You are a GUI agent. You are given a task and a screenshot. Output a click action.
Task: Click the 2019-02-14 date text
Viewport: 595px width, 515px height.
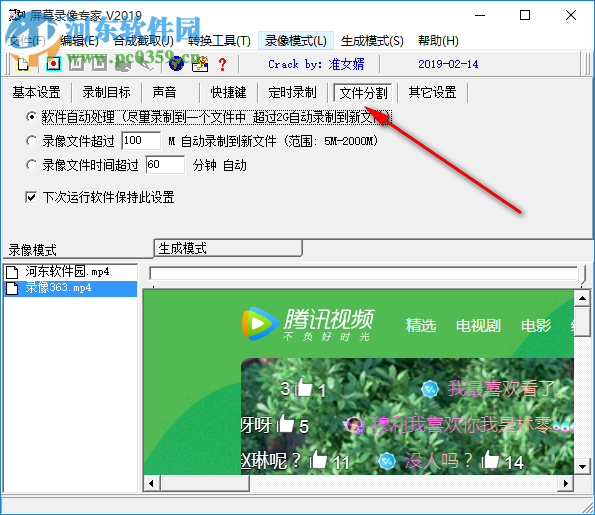448,64
